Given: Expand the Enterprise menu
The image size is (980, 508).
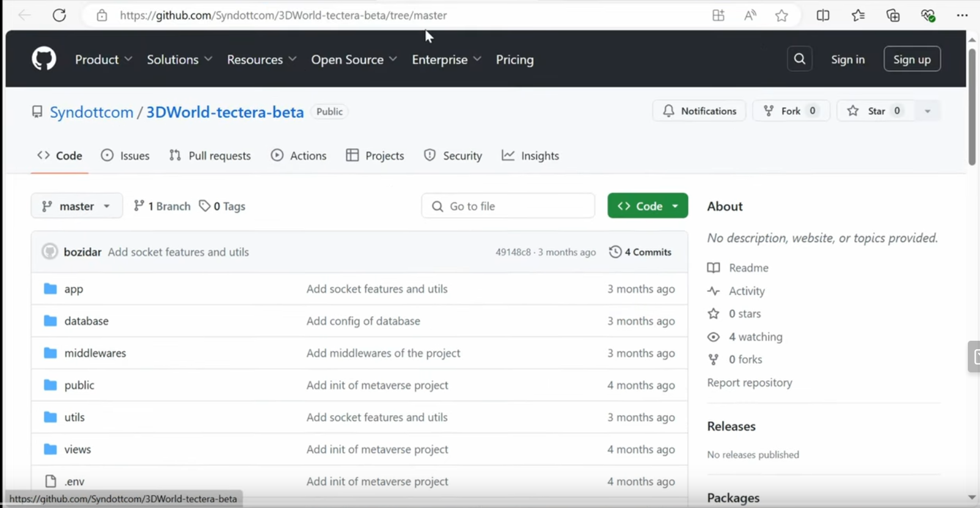Looking at the screenshot, I should coord(446,59).
